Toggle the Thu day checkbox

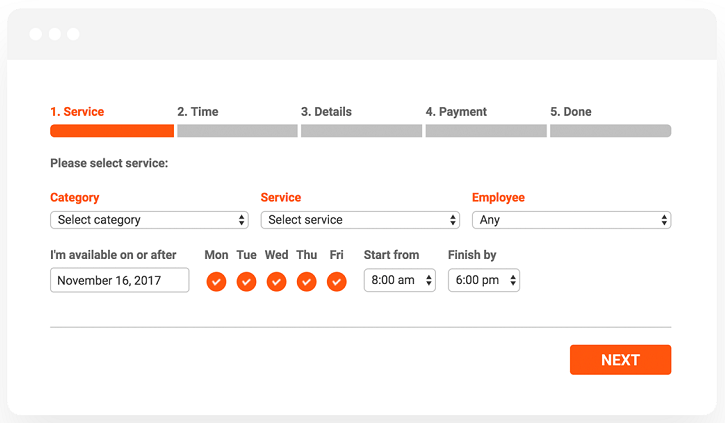click(x=306, y=282)
